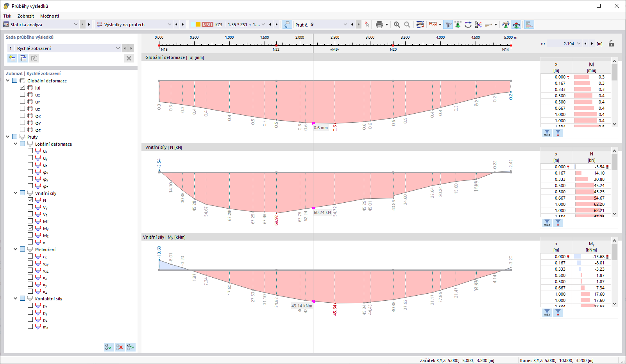
Task: Click the next x position arrow
Action: click(x=592, y=44)
